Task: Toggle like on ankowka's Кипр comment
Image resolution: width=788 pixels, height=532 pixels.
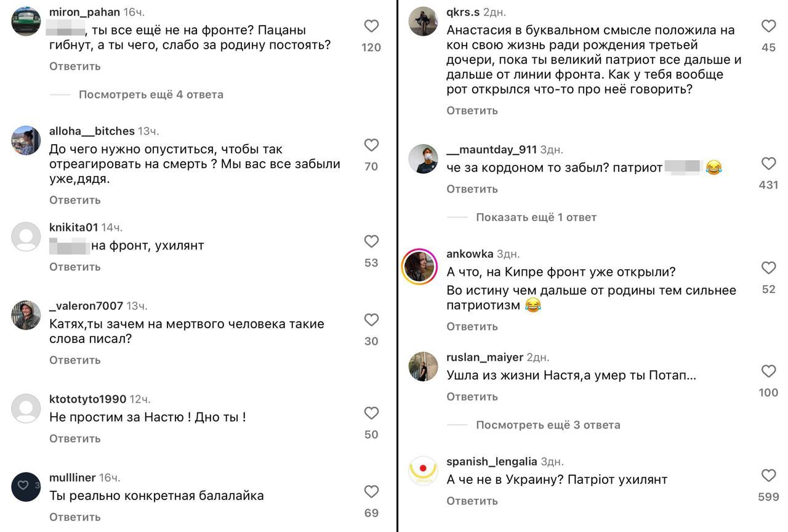Action: (768, 268)
